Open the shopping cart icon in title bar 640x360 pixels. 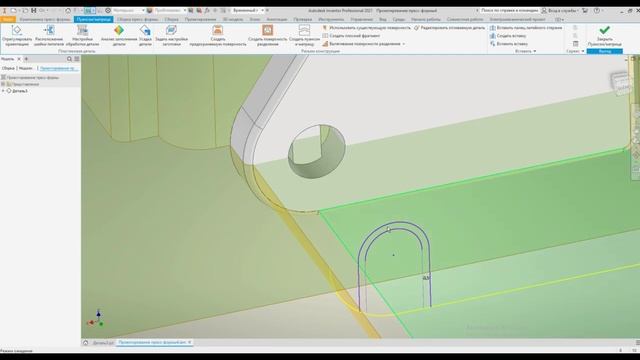point(585,10)
